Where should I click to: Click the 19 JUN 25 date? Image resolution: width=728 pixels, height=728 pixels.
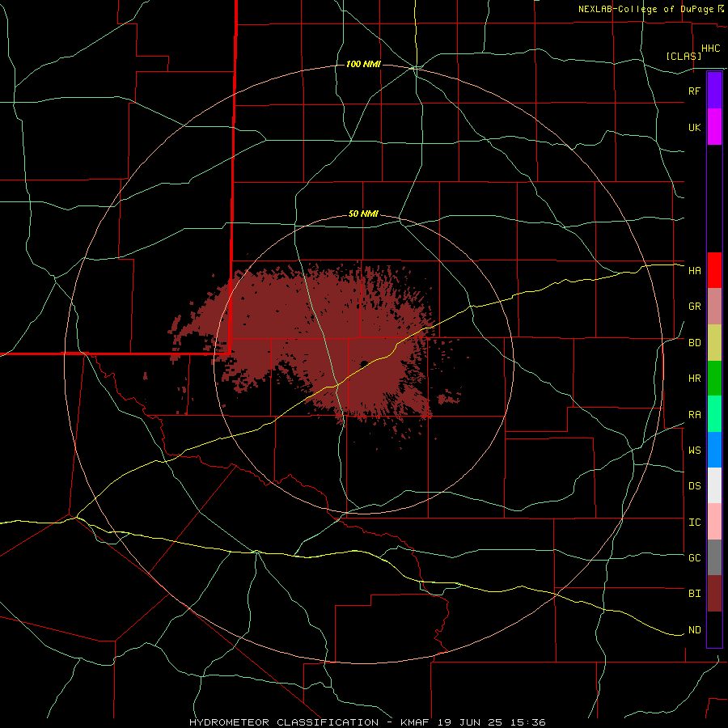470,722
